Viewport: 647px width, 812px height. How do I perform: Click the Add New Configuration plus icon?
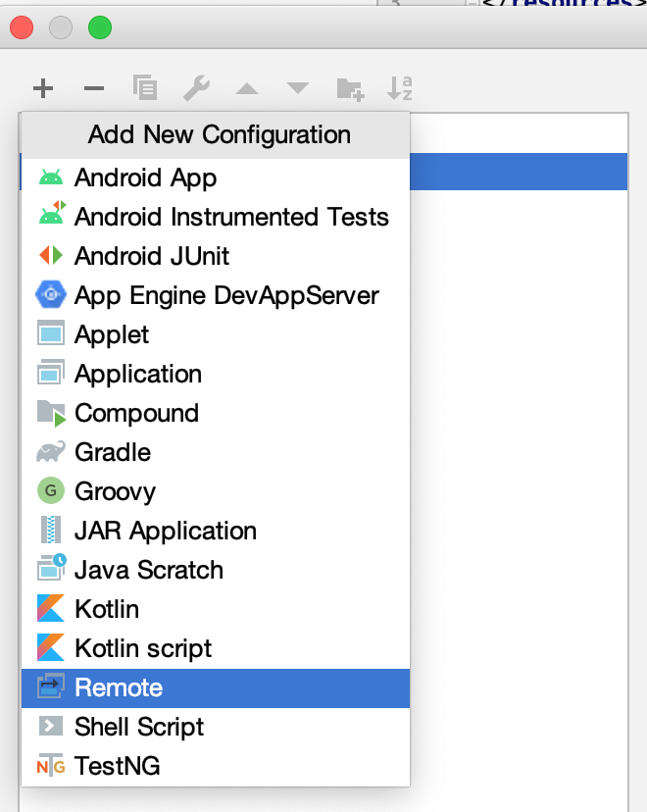tap(43, 88)
